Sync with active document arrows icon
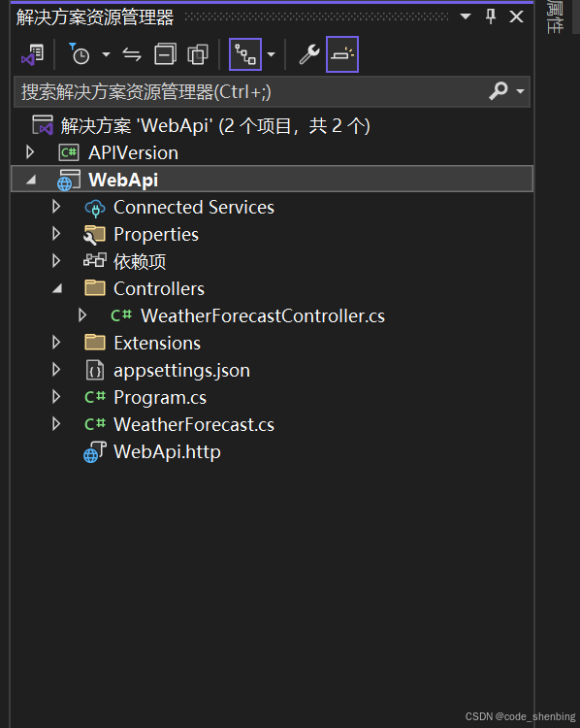580x728 pixels. click(x=132, y=54)
